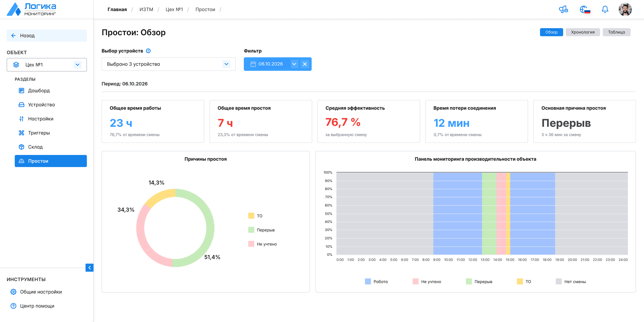
Task: Clear the 06.10.2026 date filter
Action: (305, 64)
